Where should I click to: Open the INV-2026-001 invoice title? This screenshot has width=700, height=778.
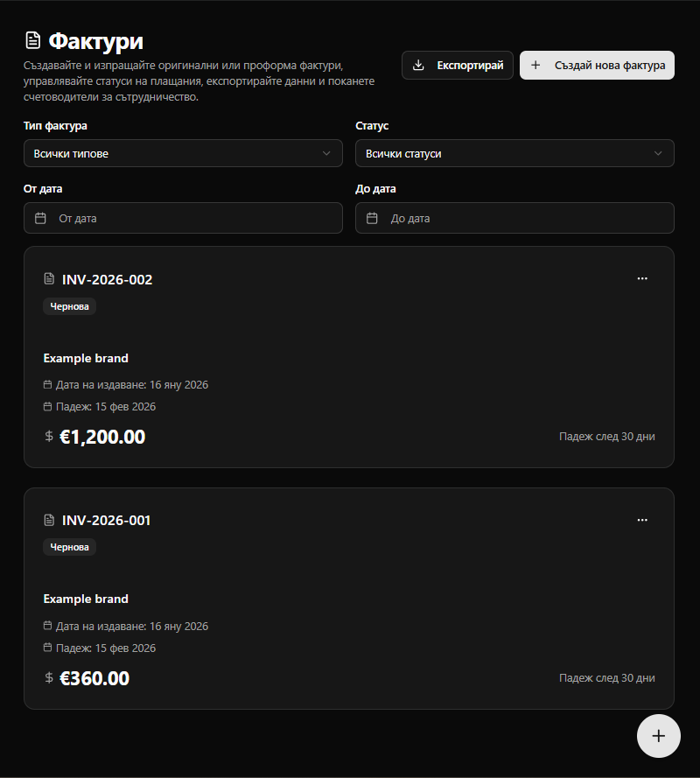coord(106,520)
